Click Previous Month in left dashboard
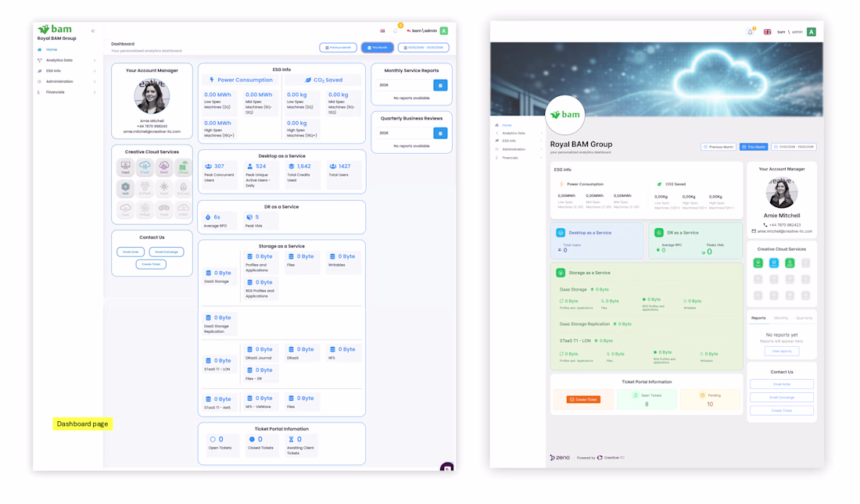 pos(338,48)
